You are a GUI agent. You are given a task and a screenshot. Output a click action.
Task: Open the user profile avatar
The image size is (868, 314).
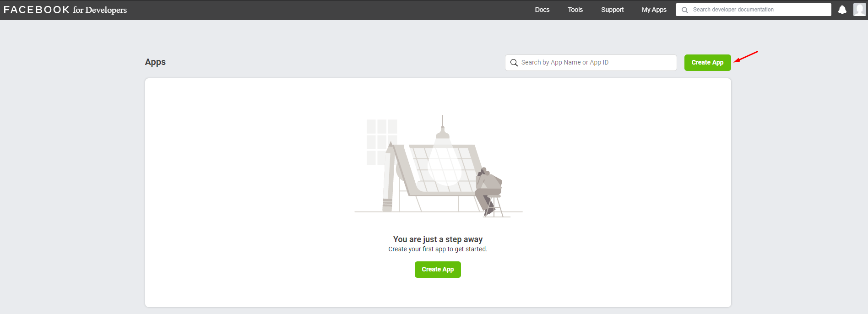pyautogui.click(x=859, y=10)
